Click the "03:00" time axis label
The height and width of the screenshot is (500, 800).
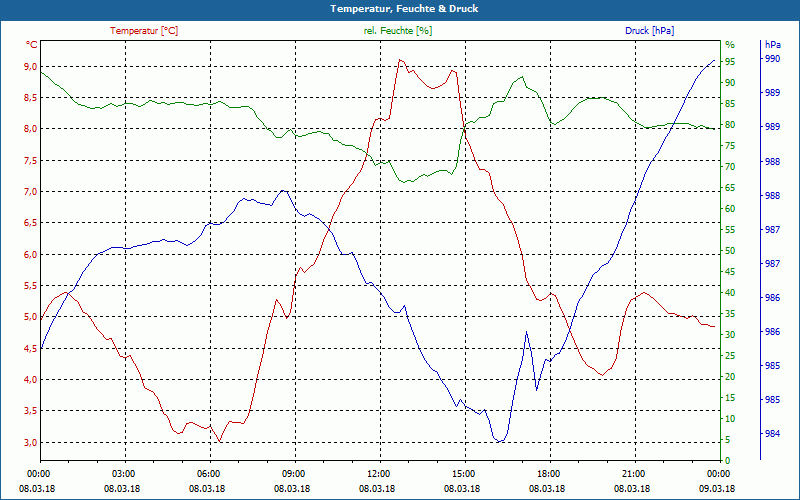[124, 473]
